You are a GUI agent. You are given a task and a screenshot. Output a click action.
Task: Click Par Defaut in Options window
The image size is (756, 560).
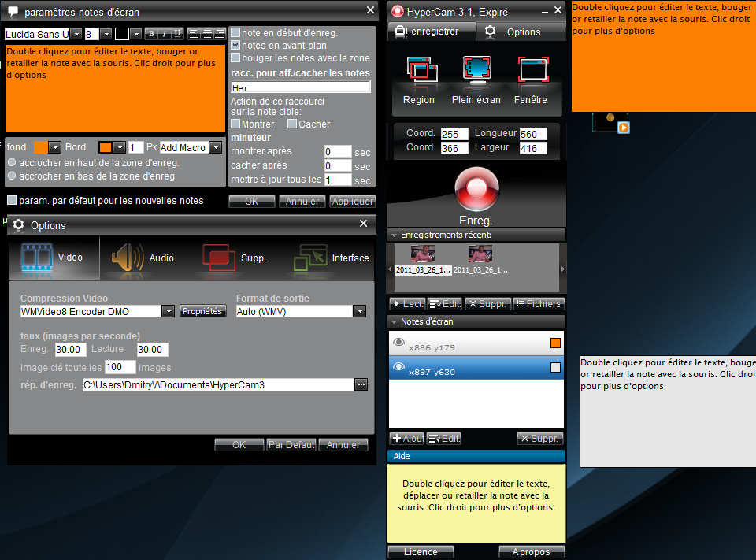coord(291,444)
